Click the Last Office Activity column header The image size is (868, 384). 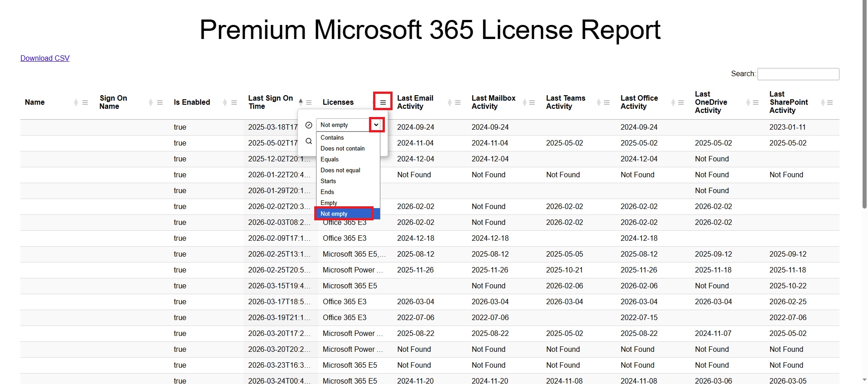tap(639, 102)
